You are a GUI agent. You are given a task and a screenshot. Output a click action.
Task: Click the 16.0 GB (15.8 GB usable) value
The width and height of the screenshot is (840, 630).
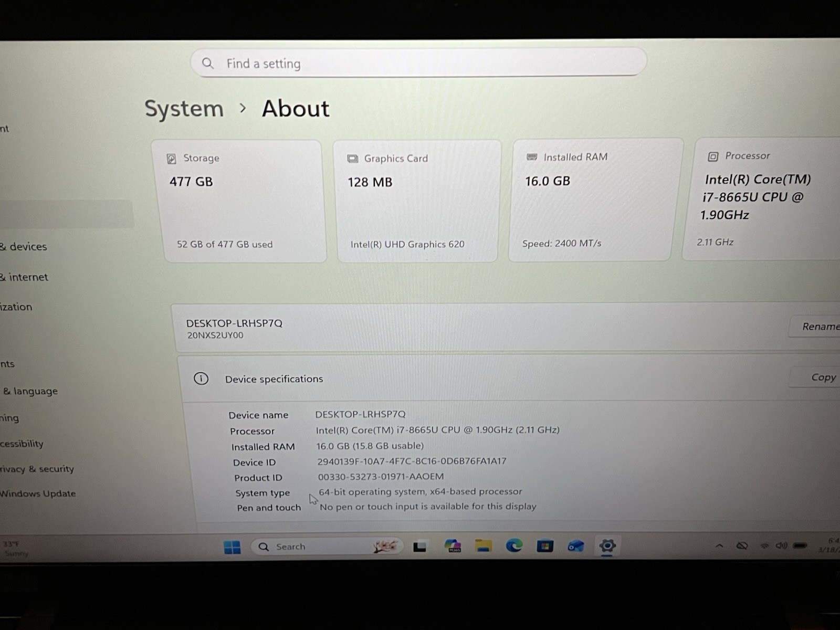tap(370, 446)
